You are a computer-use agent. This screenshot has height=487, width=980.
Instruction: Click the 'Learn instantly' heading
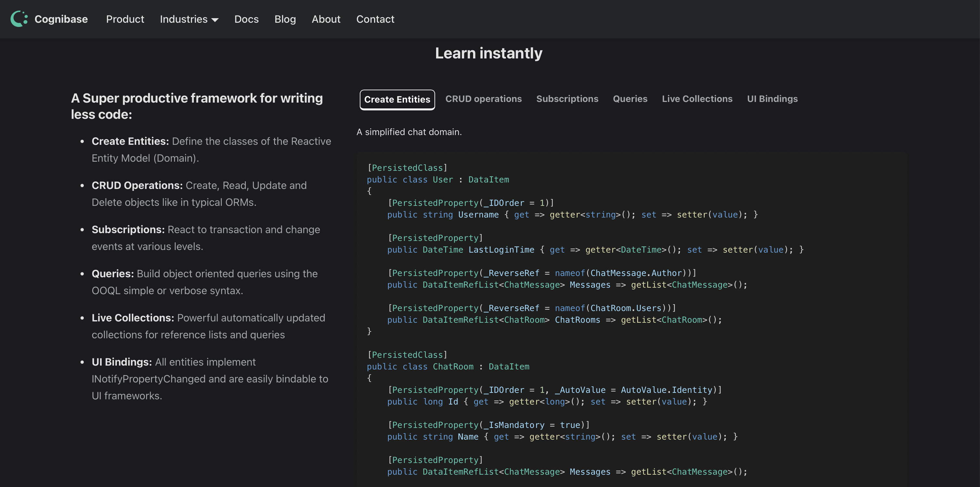click(x=488, y=53)
